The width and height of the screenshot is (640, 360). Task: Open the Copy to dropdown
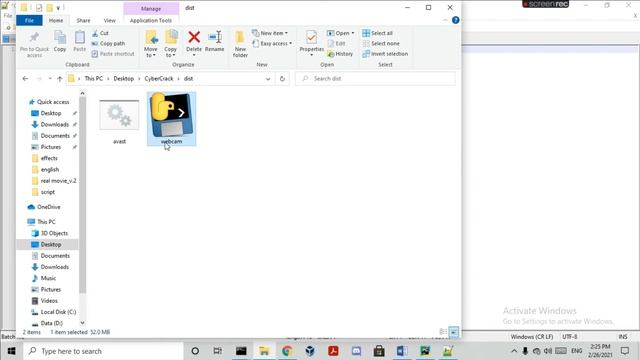coord(171,44)
